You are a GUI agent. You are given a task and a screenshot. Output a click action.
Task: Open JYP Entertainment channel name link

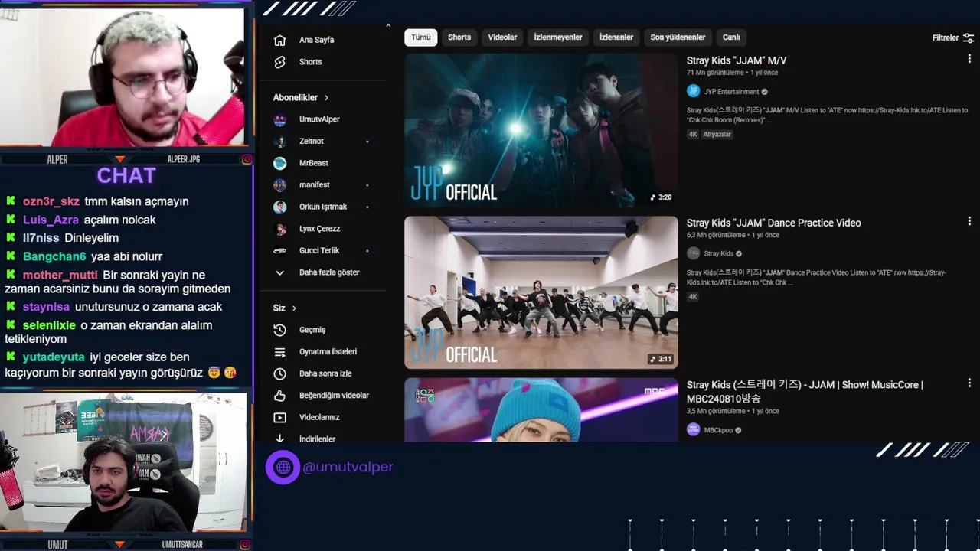click(731, 92)
